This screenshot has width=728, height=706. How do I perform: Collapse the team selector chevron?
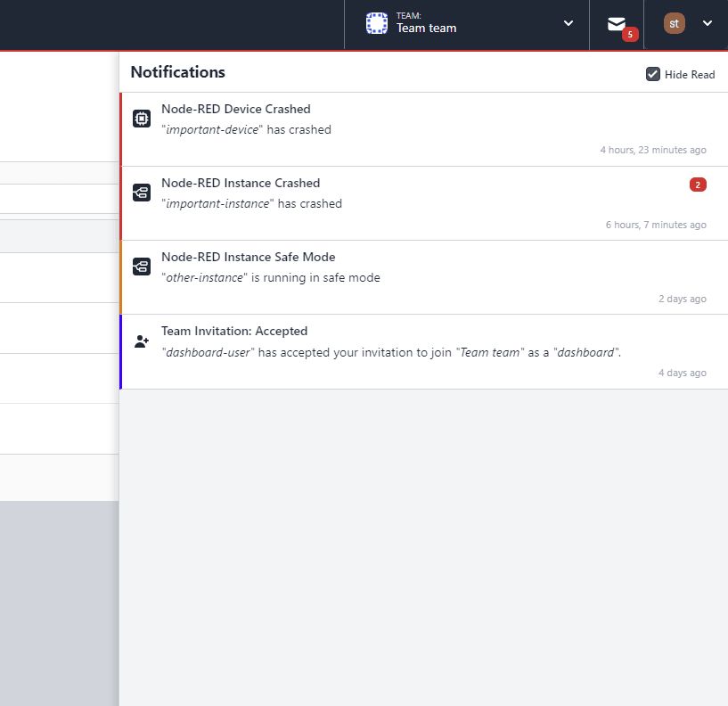click(568, 24)
